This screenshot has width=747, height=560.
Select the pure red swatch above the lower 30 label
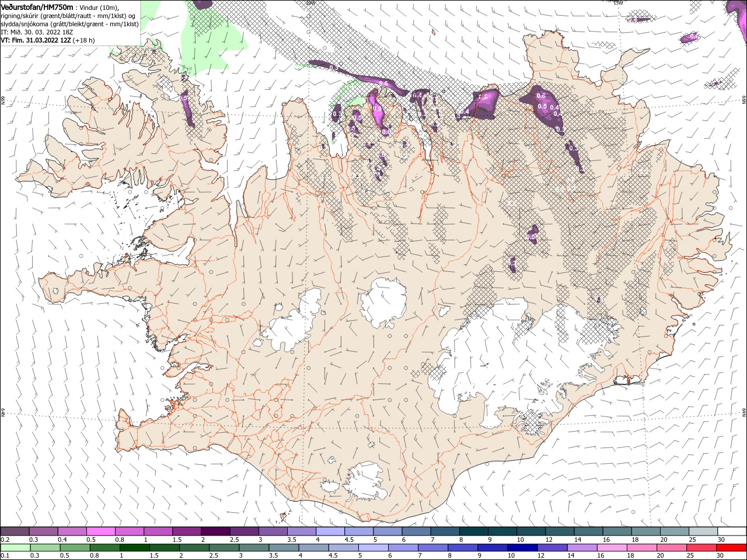coord(732,547)
